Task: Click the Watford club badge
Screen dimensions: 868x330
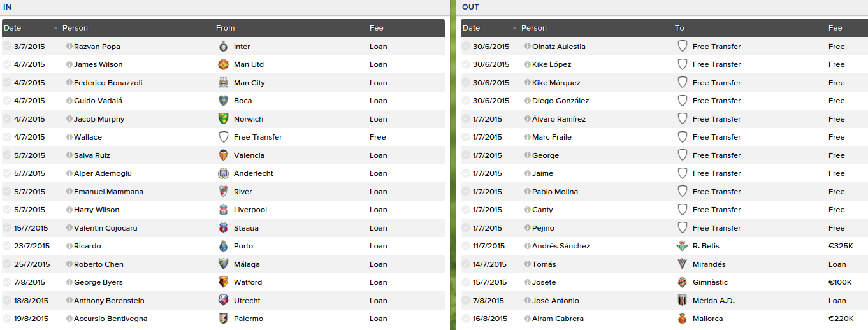Action: coord(223,282)
